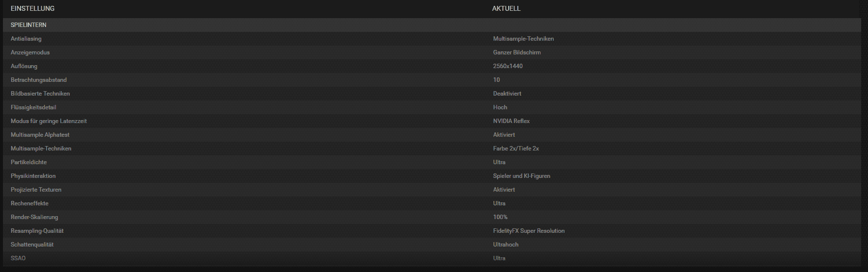
Task: Select the Multisample Alphatest row label
Action: click(x=40, y=135)
